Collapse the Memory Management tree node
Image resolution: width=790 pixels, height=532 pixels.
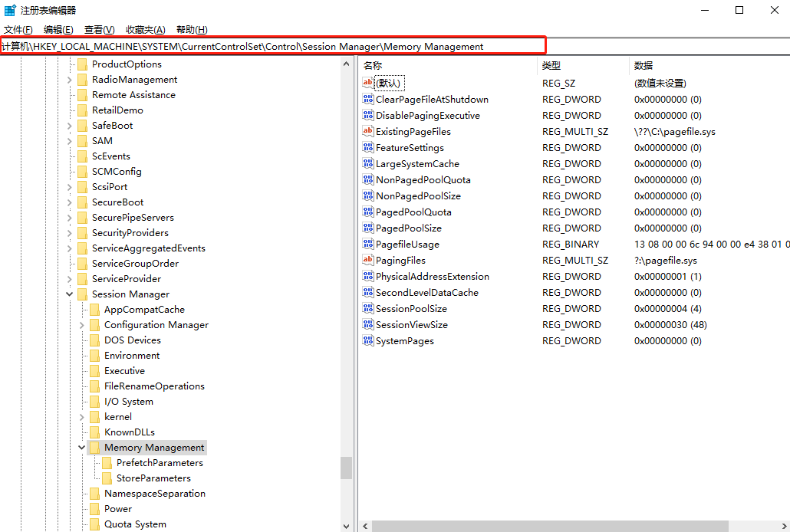point(82,448)
